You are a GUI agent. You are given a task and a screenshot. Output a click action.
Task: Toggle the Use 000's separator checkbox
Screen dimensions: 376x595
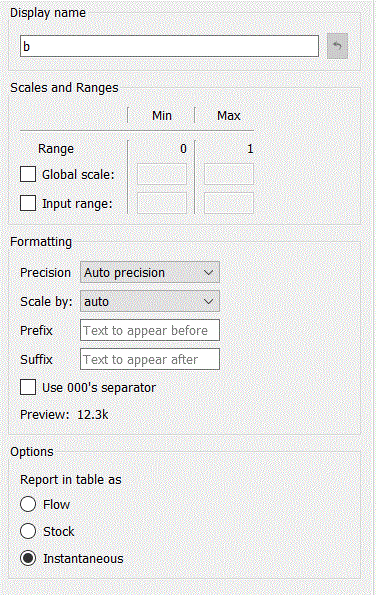coord(28,387)
